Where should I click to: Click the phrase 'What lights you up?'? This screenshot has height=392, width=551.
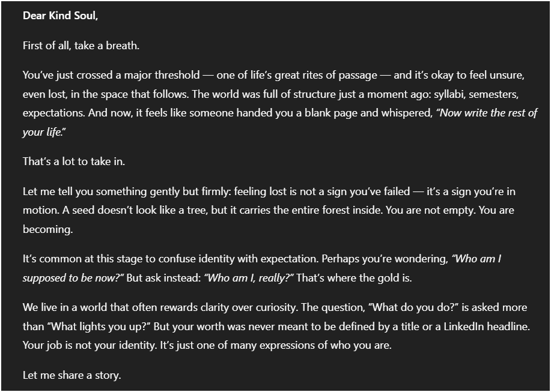(101, 327)
